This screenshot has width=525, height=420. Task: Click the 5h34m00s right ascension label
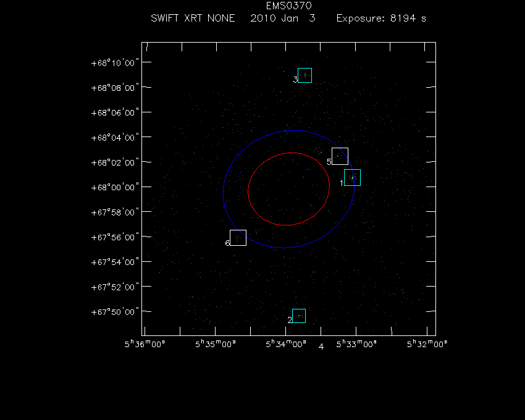click(286, 344)
